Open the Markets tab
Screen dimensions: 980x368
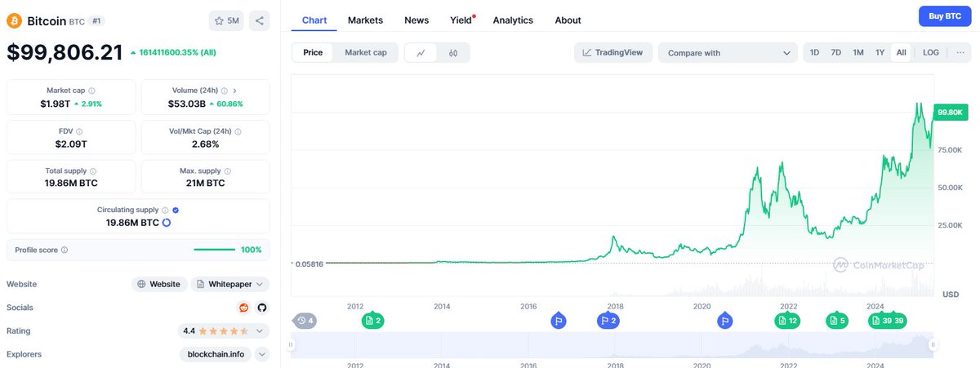365,20
